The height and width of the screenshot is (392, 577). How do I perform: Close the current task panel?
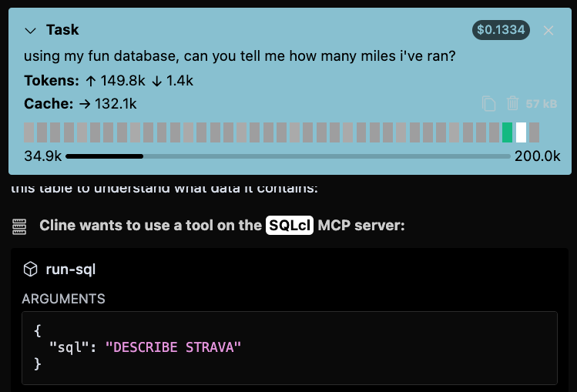(548, 31)
